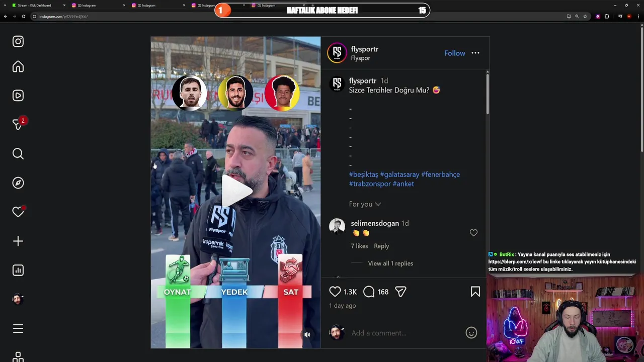Close the Stream - Kick Dashboard tab
Image resolution: width=644 pixels, height=362 pixels.
64,5
